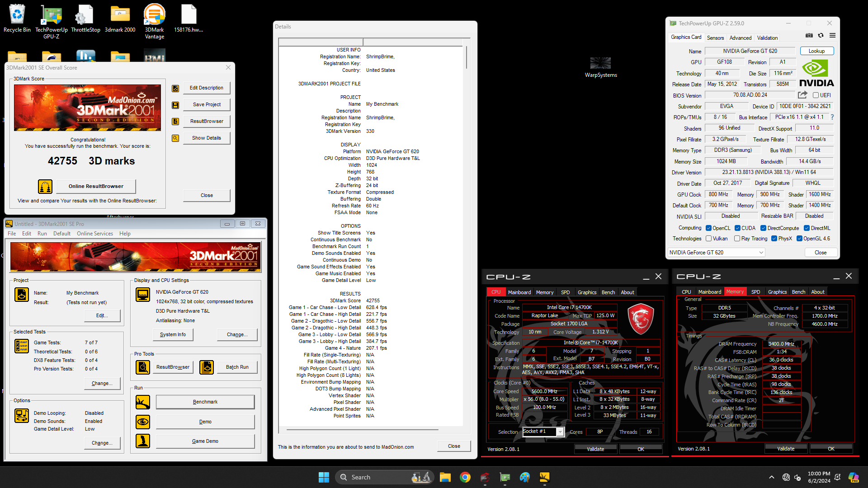Switch to the Advanced tab in GPU-Z
The width and height of the screenshot is (868, 488).
(741, 38)
